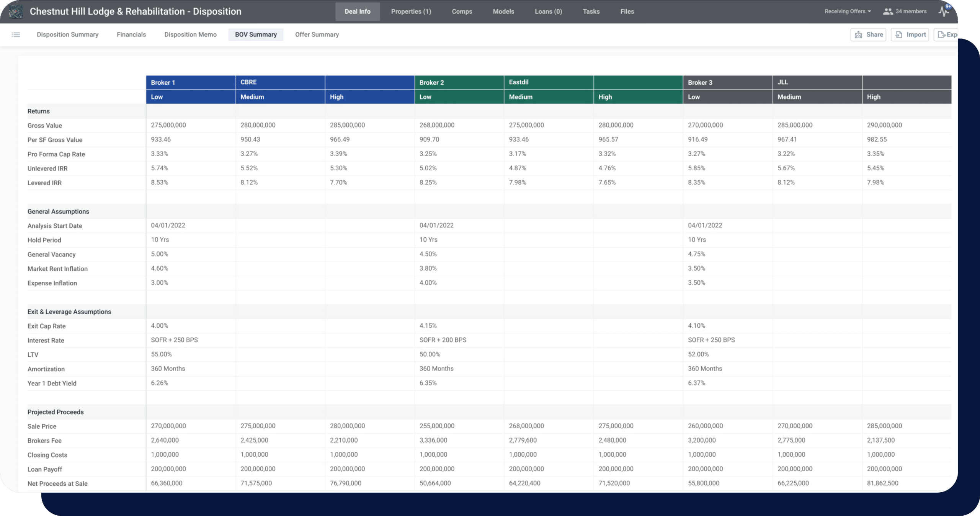
Task: Click the 9+ notification badge
Action: tap(949, 6)
